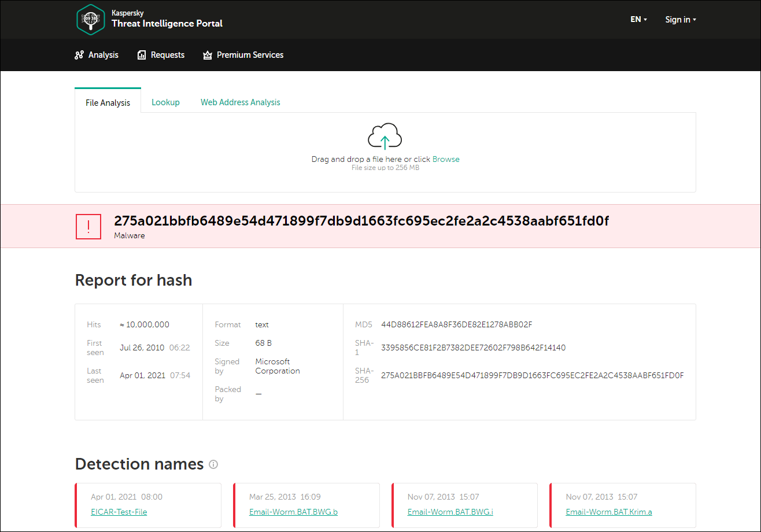The width and height of the screenshot is (761, 532).
Task: Select the File Analysis tab
Action: pos(108,102)
